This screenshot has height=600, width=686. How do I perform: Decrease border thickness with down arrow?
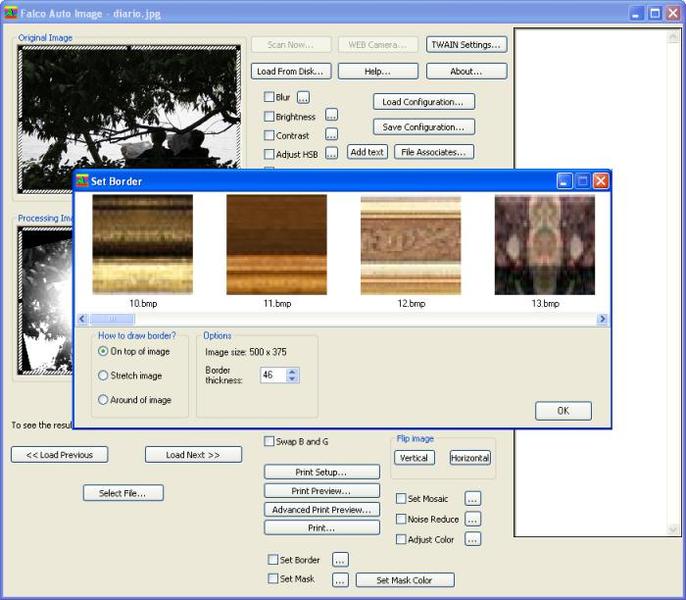point(292,379)
